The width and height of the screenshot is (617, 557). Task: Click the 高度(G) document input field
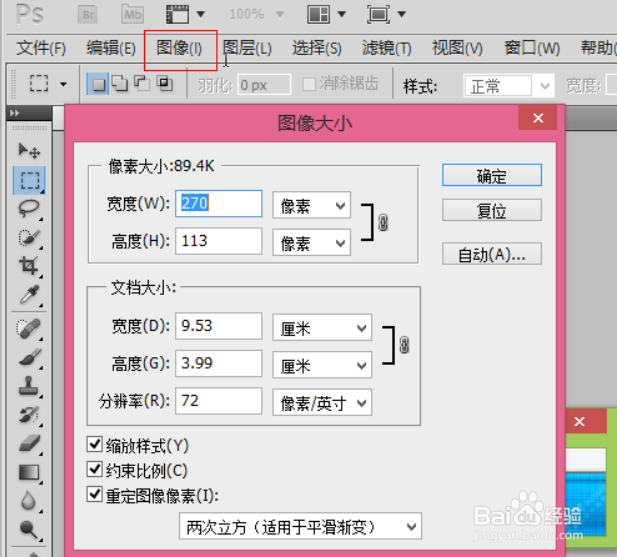[x=218, y=363]
